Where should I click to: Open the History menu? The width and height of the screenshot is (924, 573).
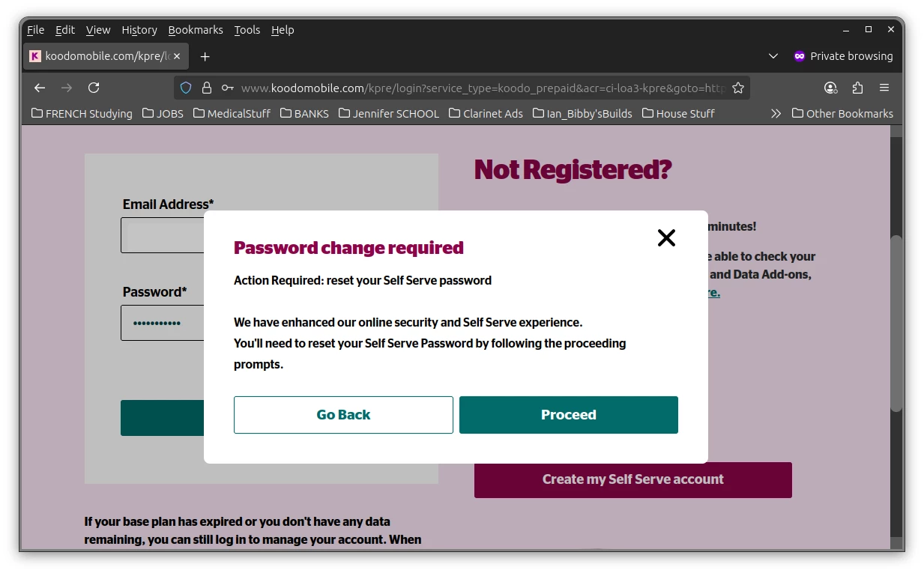point(139,30)
